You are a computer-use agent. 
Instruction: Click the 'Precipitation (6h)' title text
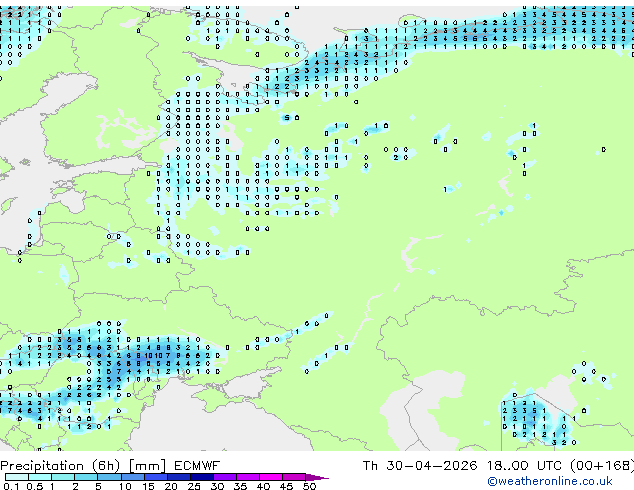tap(60, 466)
